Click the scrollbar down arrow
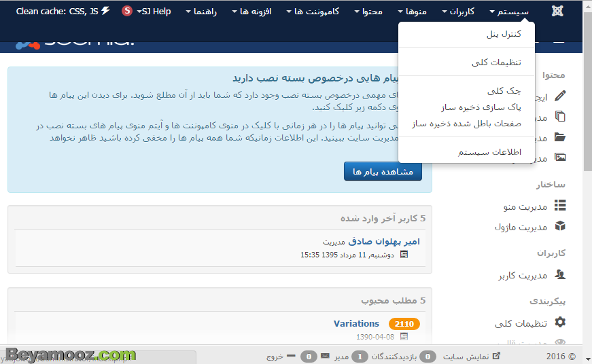 (587, 359)
